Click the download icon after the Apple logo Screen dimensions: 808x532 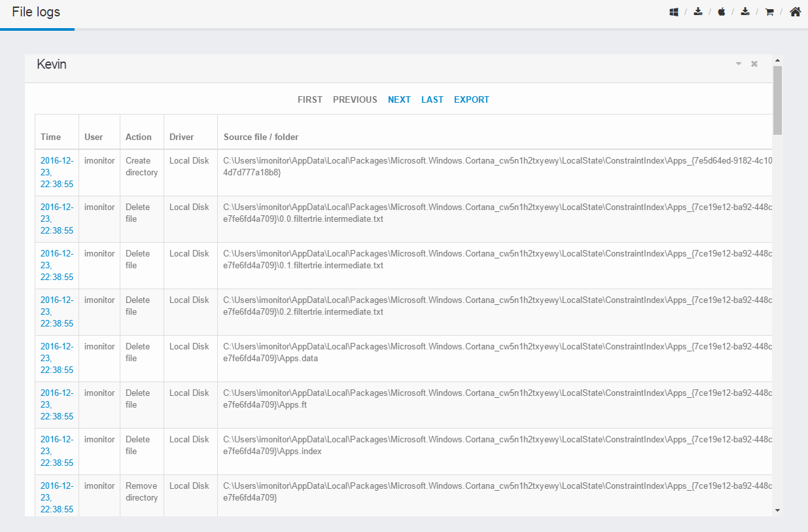coord(745,12)
